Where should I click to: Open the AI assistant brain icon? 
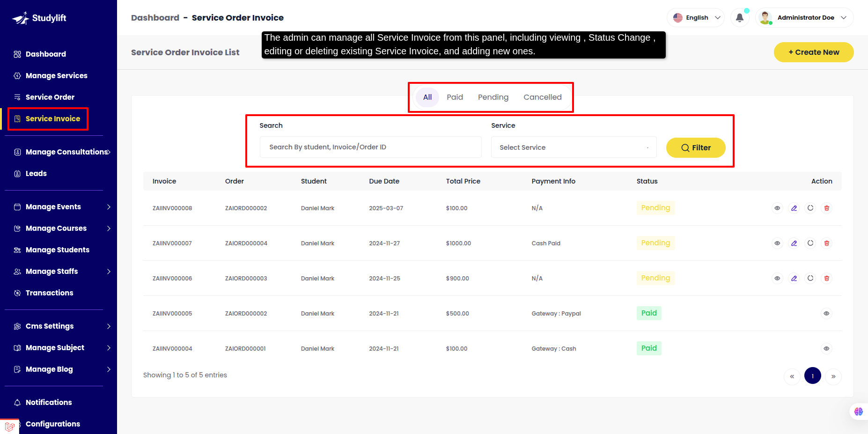[859, 412]
